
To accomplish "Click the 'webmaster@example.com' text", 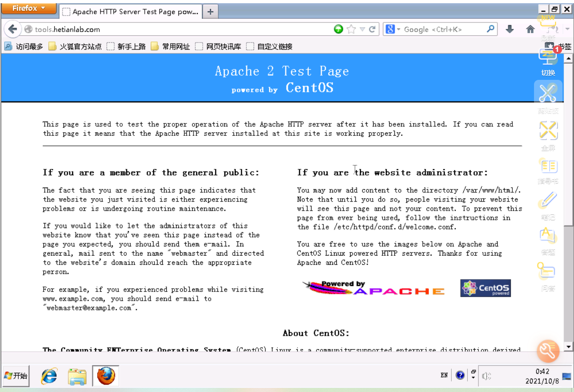I will (x=90, y=308).
